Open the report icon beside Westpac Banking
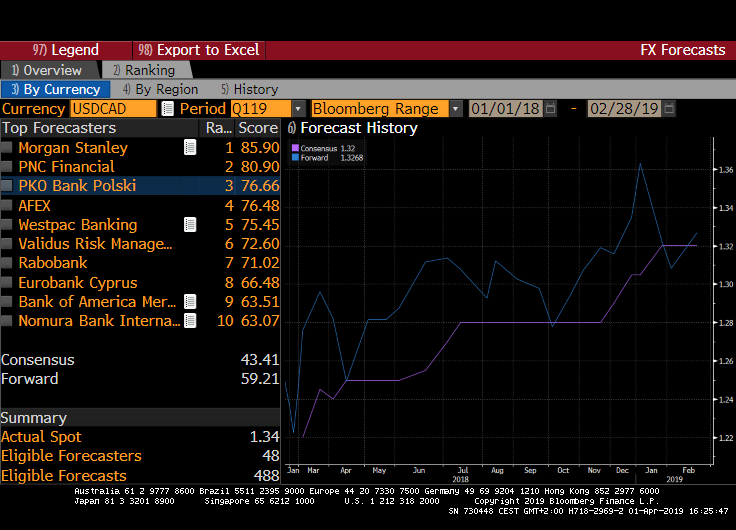 (x=190, y=225)
